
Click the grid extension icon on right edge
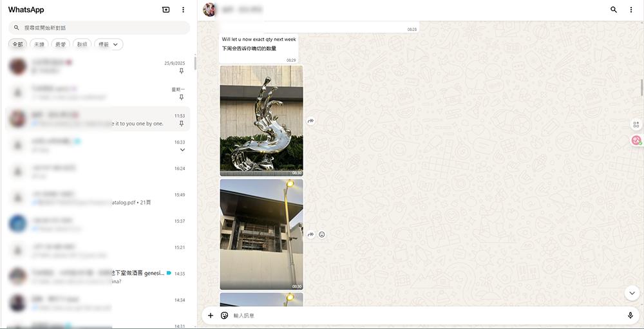pyautogui.click(x=636, y=124)
